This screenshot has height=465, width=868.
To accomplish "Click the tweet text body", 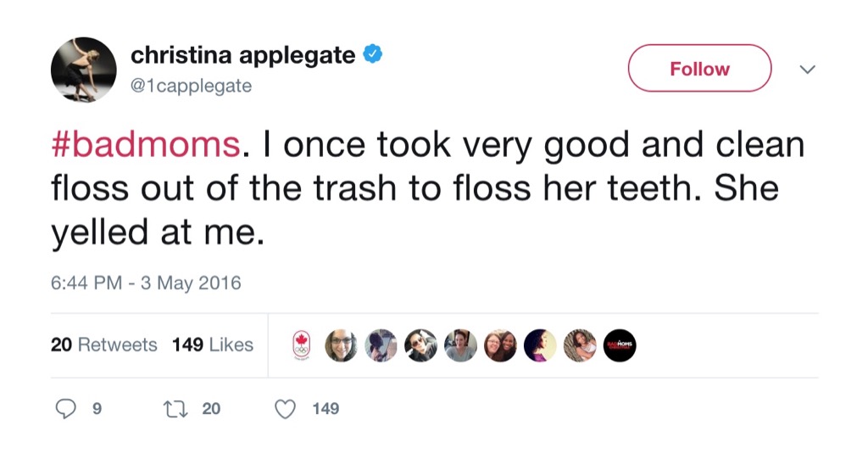I will 424,188.
